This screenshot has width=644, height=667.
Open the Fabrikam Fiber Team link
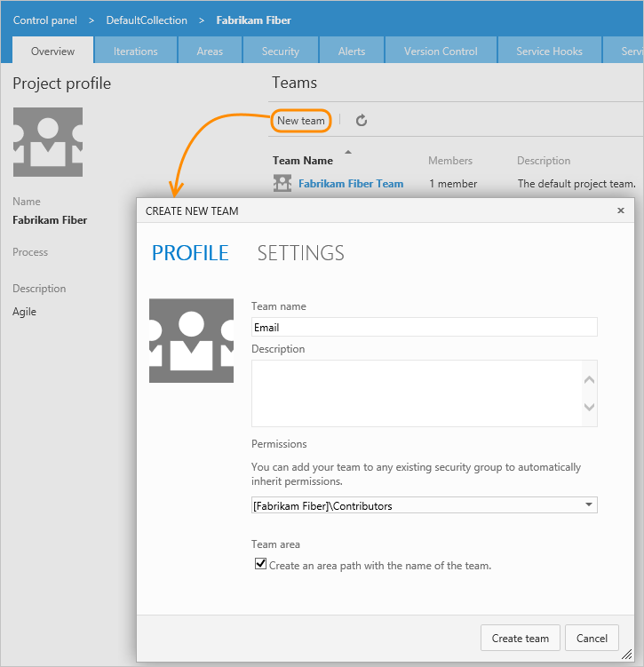[x=351, y=183]
